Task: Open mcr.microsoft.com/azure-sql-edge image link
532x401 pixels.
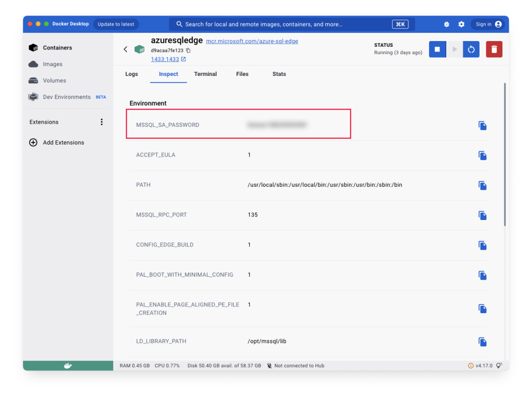Action: pos(252,41)
